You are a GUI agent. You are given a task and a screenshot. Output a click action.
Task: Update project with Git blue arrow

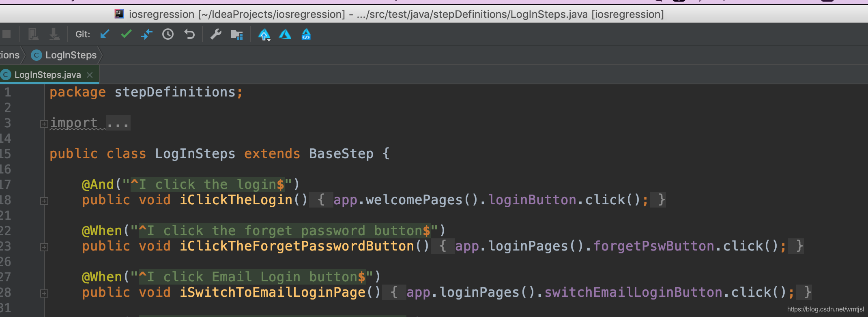tap(105, 34)
